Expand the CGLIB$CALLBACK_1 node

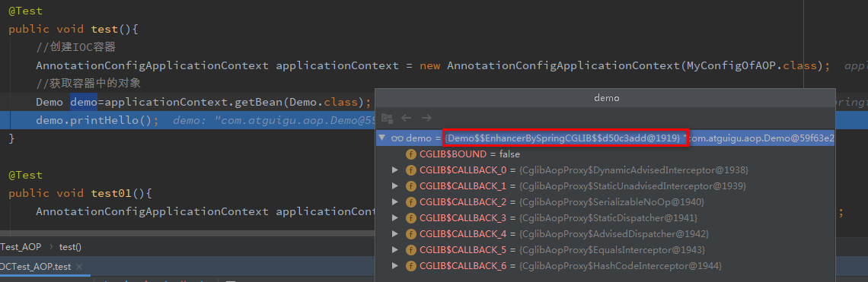(x=394, y=185)
